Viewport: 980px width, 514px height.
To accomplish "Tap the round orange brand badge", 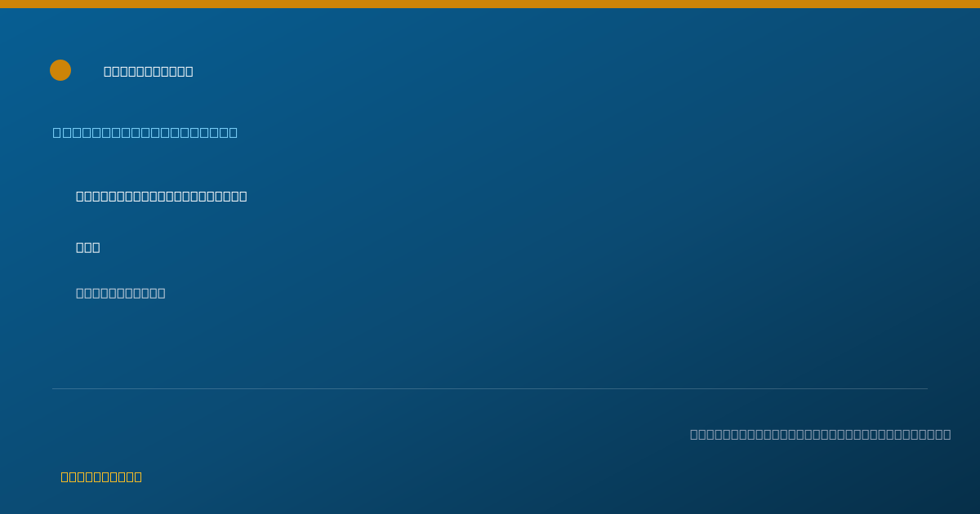I will pos(60,70).
